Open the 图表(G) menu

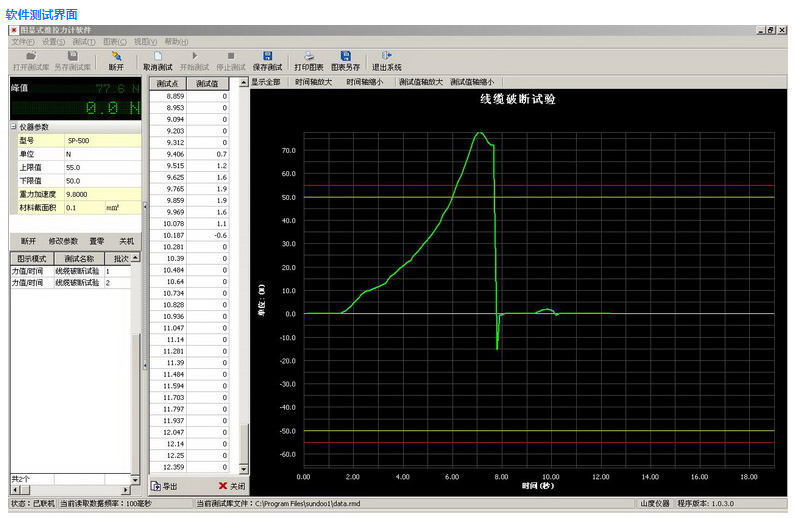point(114,42)
